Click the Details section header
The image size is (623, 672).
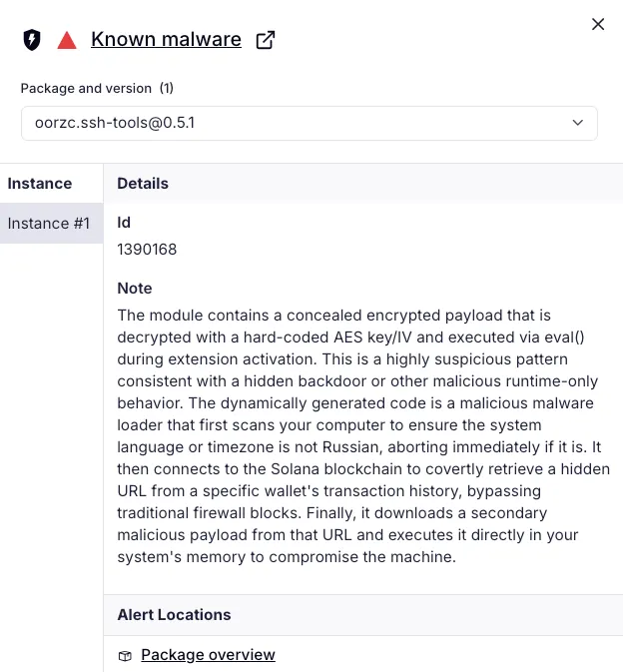click(x=143, y=184)
